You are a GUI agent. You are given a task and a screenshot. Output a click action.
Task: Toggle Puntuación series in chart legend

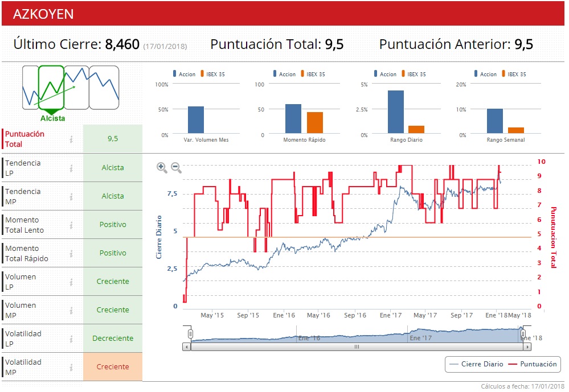tap(533, 364)
